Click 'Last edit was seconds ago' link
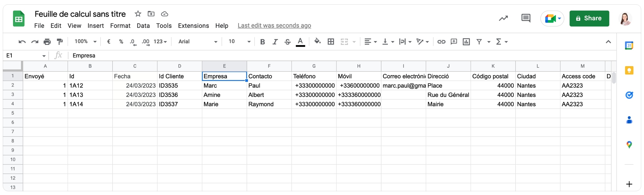644x195 pixels. tap(274, 26)
